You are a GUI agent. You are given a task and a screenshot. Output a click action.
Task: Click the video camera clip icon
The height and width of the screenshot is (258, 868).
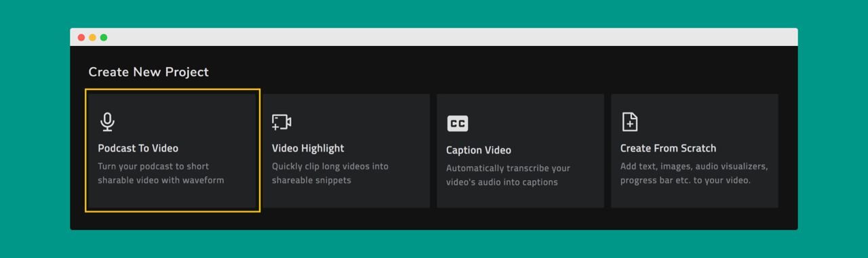(281, 122)
